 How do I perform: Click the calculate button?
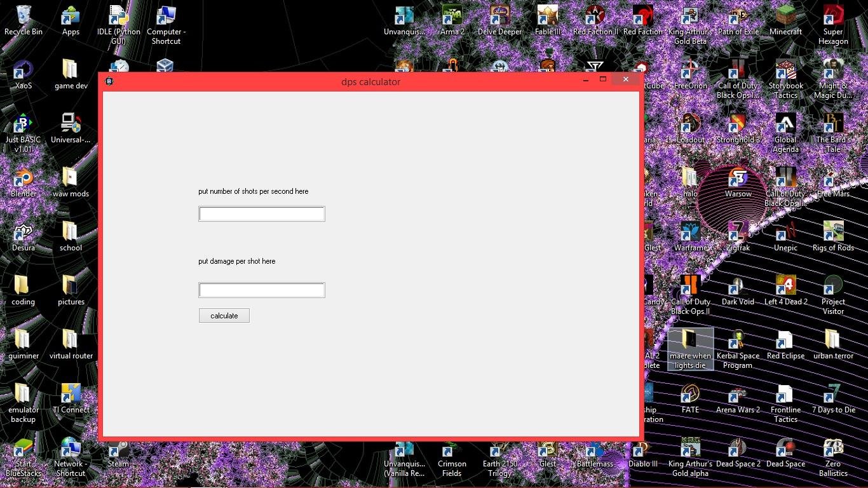pos(224,316)
